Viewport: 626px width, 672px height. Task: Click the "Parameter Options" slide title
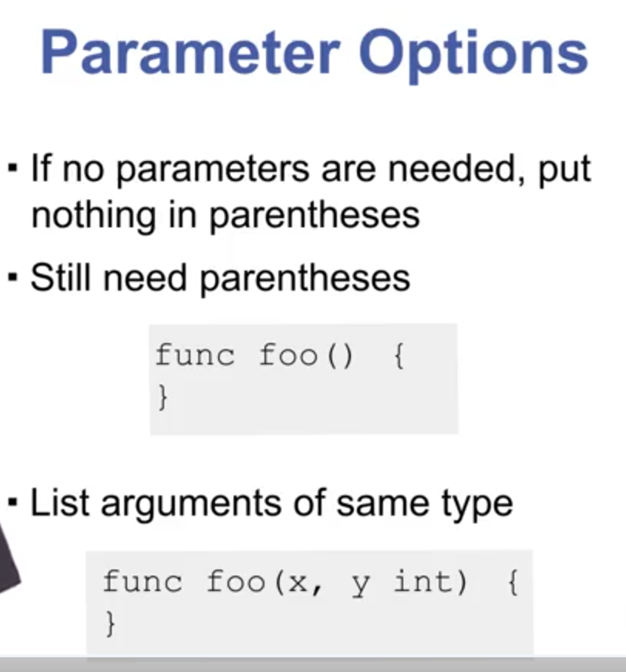tap(314, 54)
